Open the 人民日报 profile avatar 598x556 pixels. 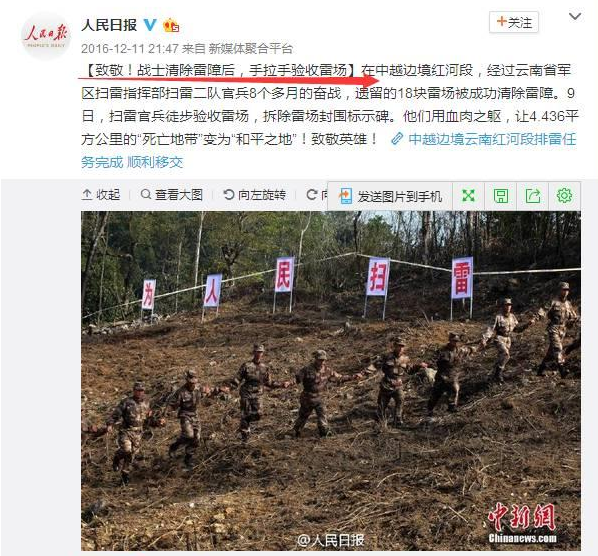46,36
